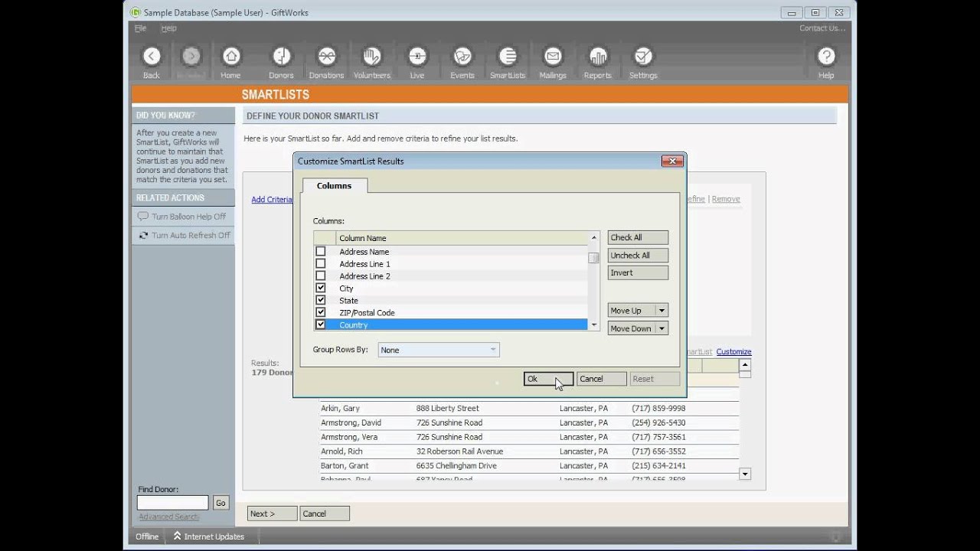The width and height of the screenshot is (980, 551).
Task: Open the Settings toolbar icon
Action: pyautogui.click(x=643, y=57)
